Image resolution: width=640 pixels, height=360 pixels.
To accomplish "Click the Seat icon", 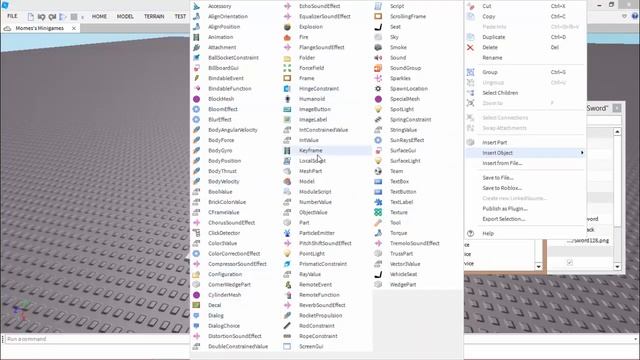I will (x=378, y=27).
